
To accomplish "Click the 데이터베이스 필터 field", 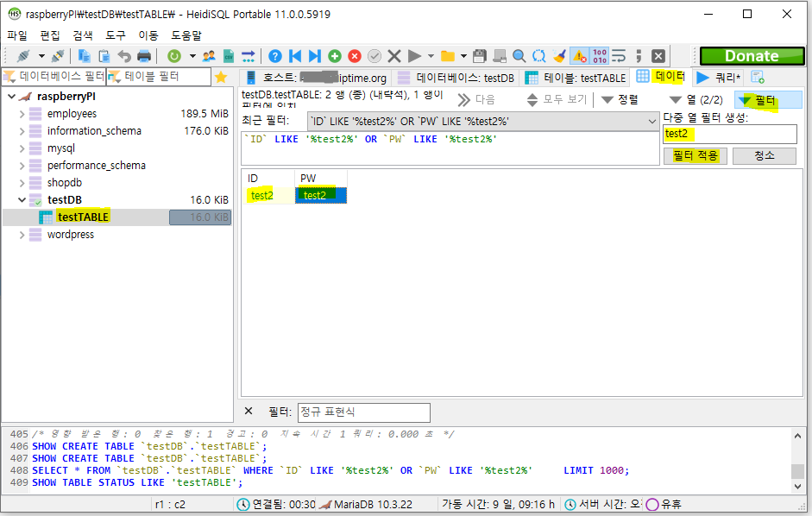I will point(54,77).
